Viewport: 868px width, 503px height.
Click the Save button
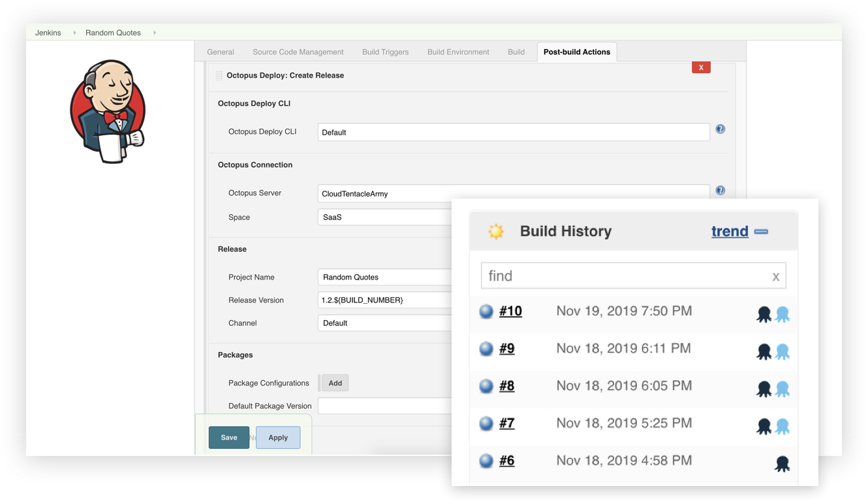(x=229, y=438)
